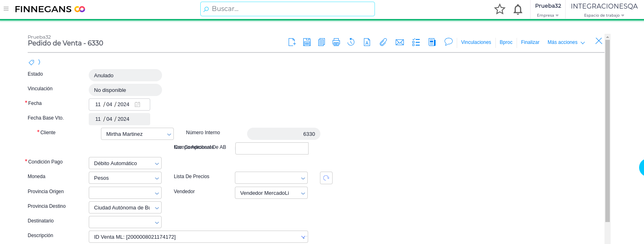The width and height of the screenshot is (644, 244).
Task: Print the sales order
Action: (x=336, y=42)
